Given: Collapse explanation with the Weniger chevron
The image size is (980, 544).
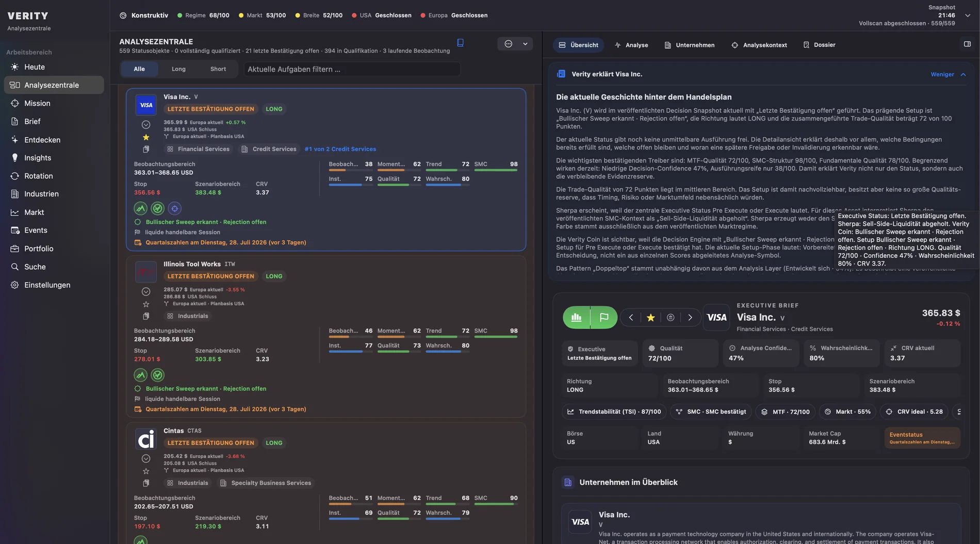Looking at the screenshot, I should (963, 74).
